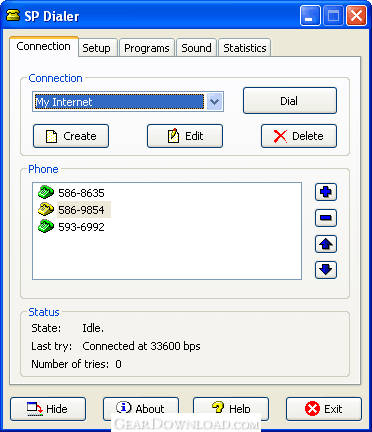Delete the selected connection
The height and width of the screenshot is (432, 372).
pos(299,136)
